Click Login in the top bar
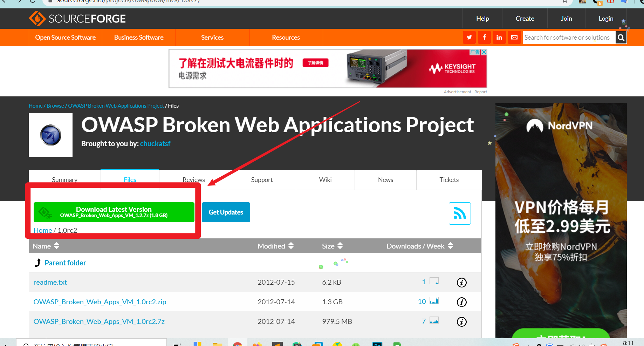 pos(606,19)
